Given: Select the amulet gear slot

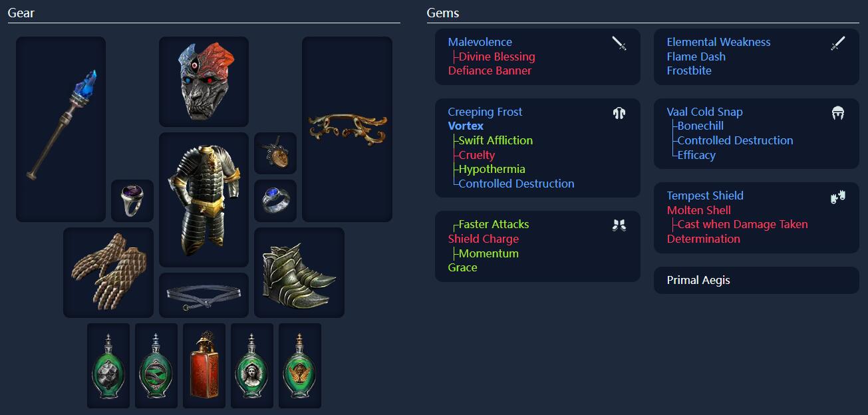Looking at the screenshot, I should pos(275,153).
